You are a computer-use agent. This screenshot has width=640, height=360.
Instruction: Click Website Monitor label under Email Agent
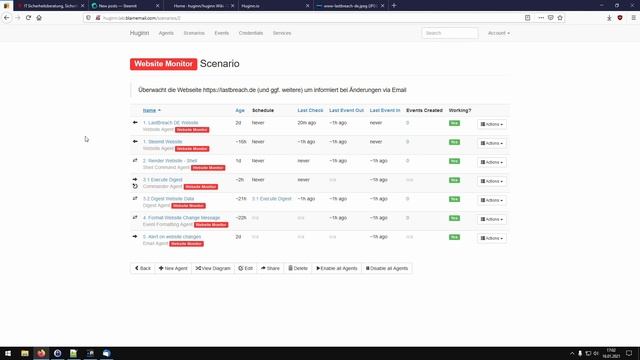click(187, 244)
